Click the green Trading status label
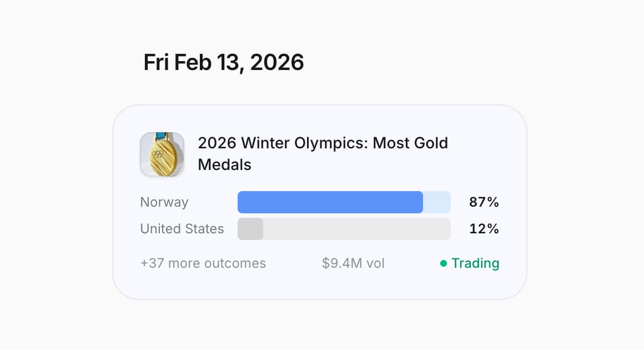 click(x=475, y=263)
